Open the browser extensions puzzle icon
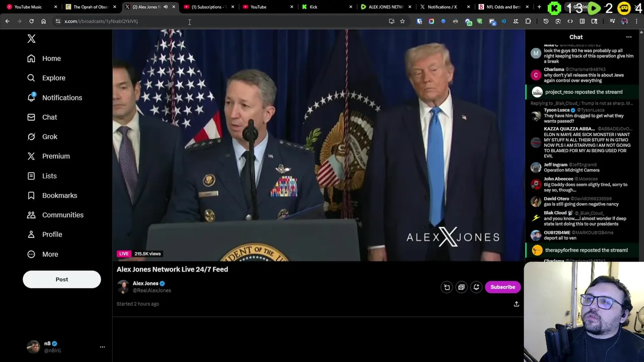The image size is (644, 362). [528, 21]
